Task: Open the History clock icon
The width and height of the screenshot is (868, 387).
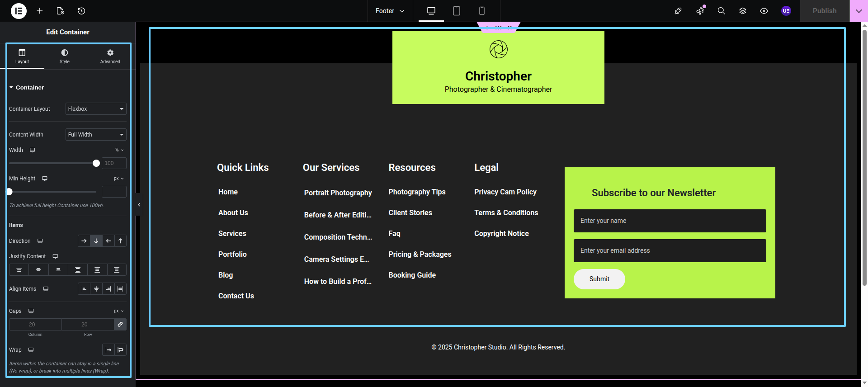Action: [x=81, y=11]
